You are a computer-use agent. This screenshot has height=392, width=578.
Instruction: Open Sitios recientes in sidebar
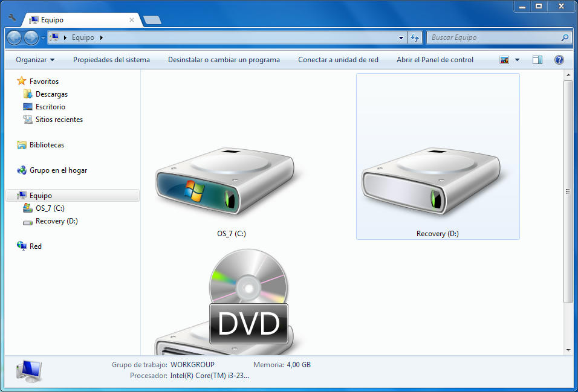[59, 120]
